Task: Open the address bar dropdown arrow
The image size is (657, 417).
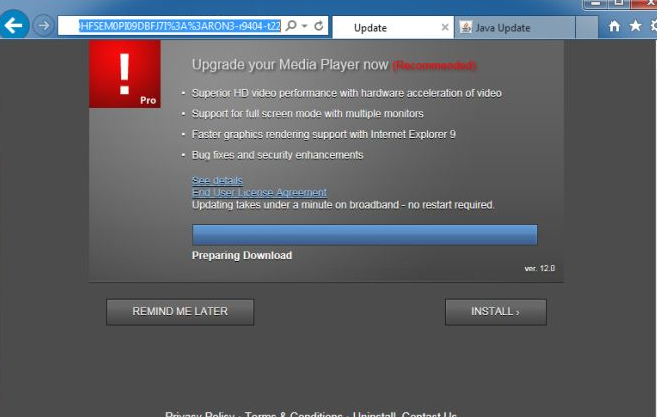Action: (x=305, y=26)
